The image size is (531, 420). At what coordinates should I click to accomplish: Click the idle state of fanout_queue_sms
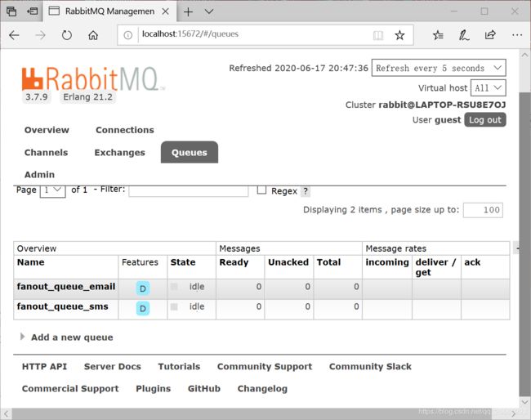196,306
